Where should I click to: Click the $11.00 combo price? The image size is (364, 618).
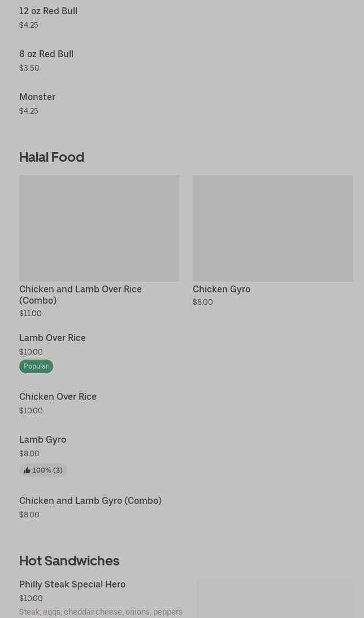click(x=31, y=314)
